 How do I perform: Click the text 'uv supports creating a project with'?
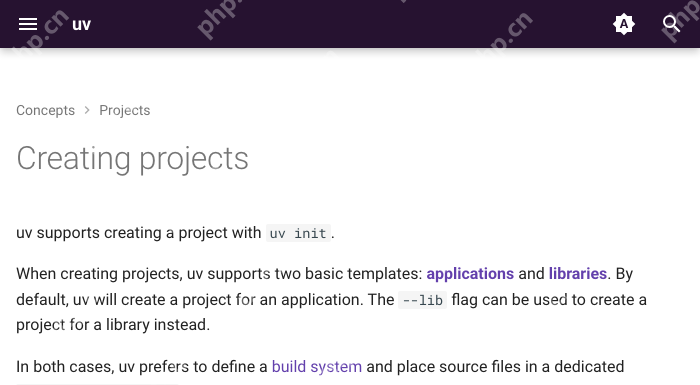pos(138,233)
